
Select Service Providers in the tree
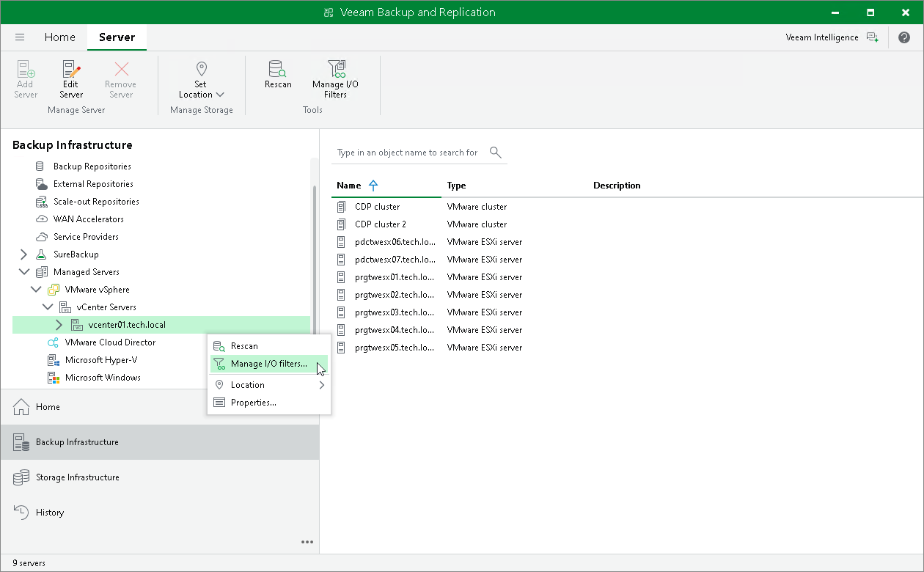86,237
